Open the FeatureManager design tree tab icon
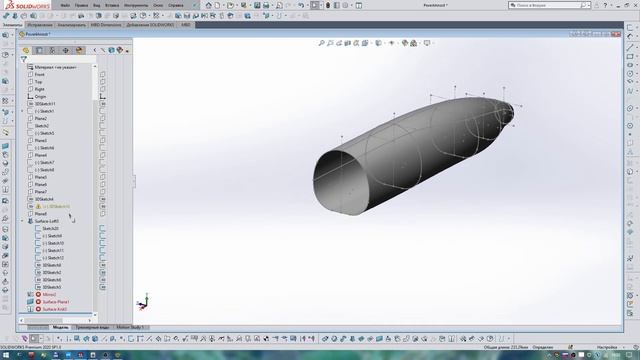This screenshot has width=640, height=360. (x=26, y=50)
